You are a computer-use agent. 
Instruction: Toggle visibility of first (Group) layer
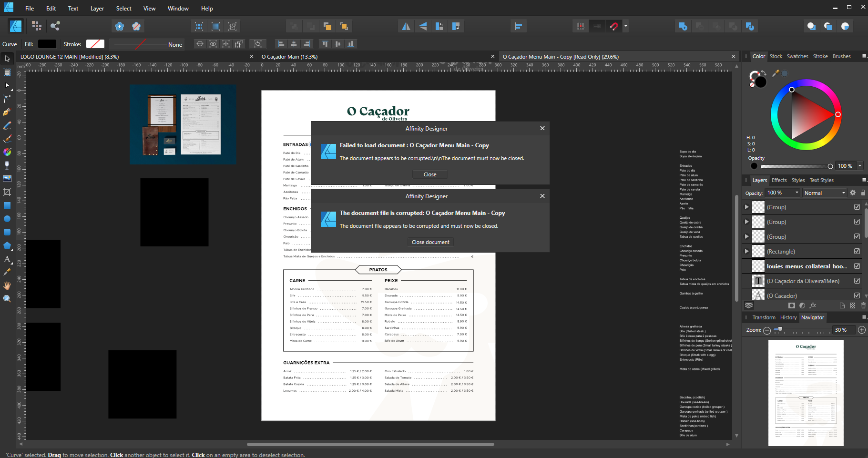coord(857,207)
